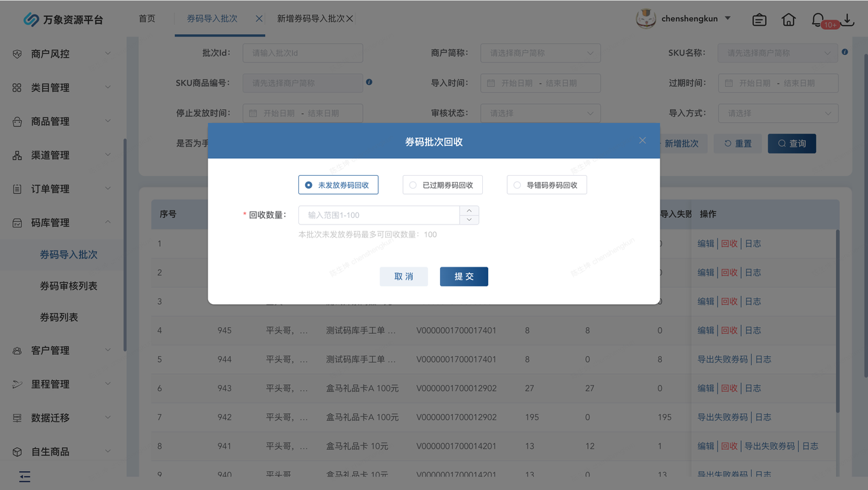Increase 回收数量 with the up arrow
This screenshot has width=868, height=490.
point(469,210)
